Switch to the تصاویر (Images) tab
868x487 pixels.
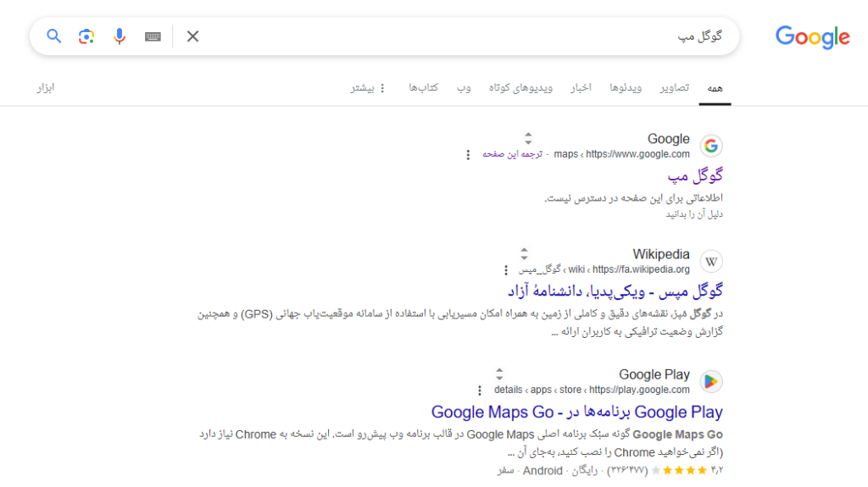coord(674,87)
